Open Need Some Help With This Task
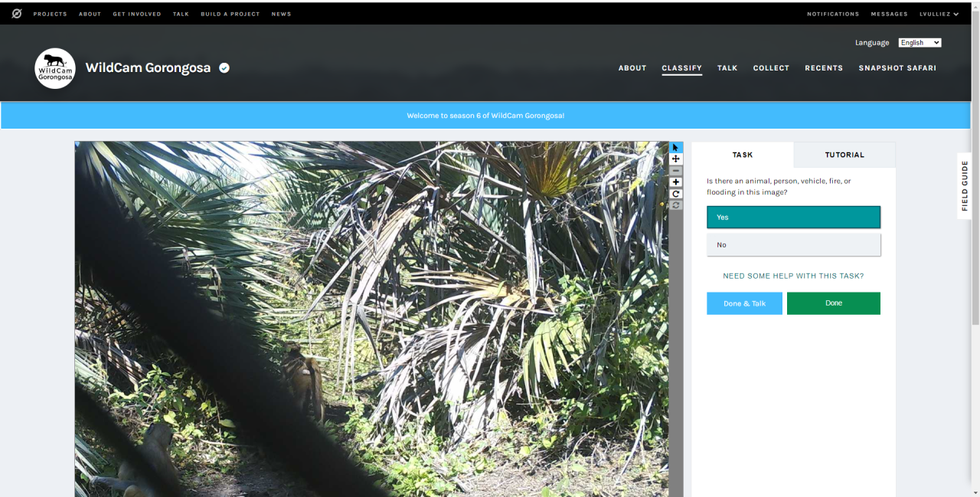 (x=793, y=276)
